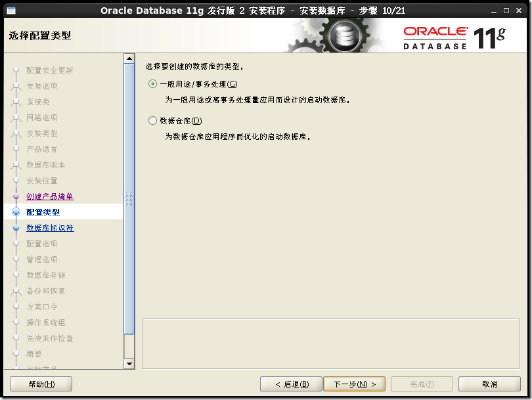Click the 选择配置类型 page heading

[40, 35]
